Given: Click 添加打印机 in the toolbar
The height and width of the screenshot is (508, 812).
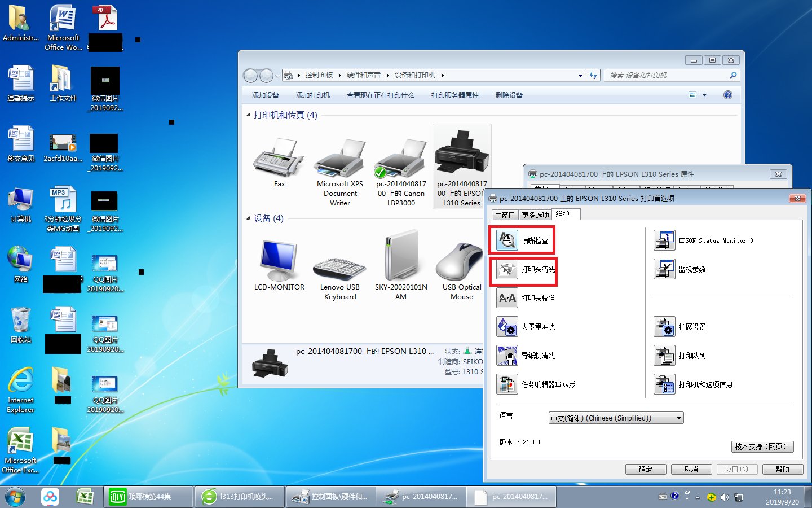Looking at the screenshot, I should [312, 95].
